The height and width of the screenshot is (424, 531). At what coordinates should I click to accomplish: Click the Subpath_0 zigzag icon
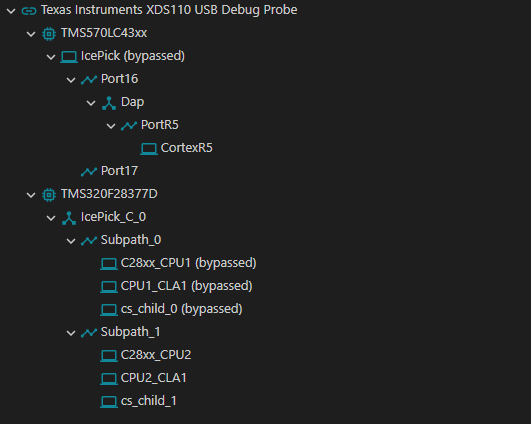[x=89, y=241]
